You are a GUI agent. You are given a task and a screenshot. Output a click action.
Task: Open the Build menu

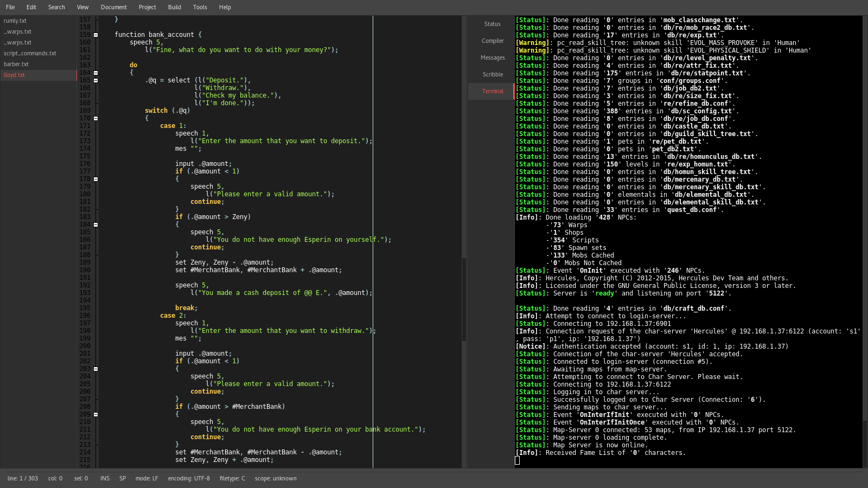click(x=175, y=7)
